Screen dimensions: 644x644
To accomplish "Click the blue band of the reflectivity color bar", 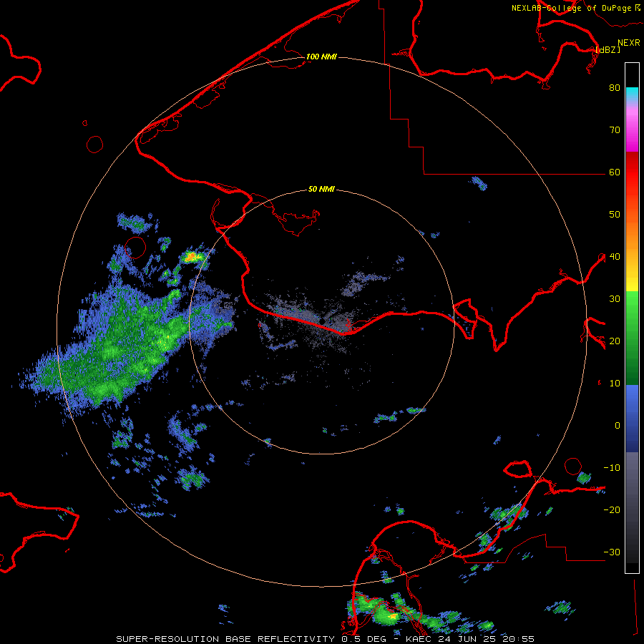I will (x=632, y=418).
